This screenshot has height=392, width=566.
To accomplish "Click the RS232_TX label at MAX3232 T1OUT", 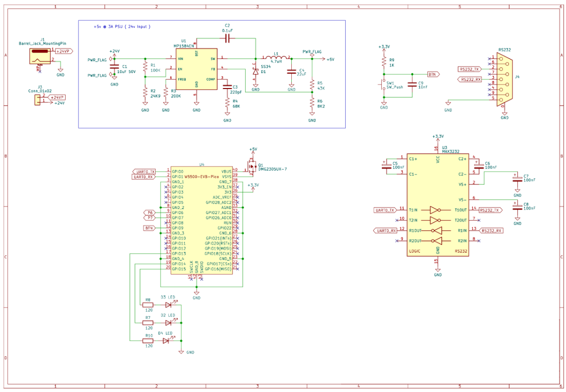I will pyautogui.click(x=490, y=210).
